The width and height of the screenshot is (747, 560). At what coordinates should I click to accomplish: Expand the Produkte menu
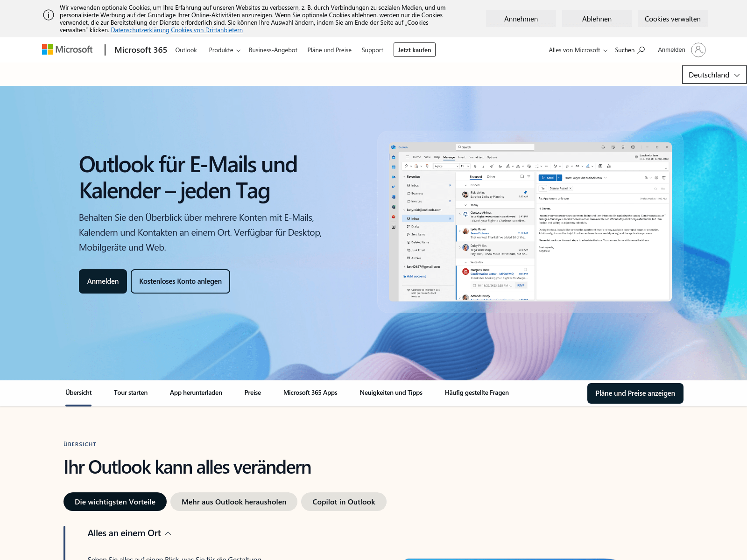tap(225, 50)
